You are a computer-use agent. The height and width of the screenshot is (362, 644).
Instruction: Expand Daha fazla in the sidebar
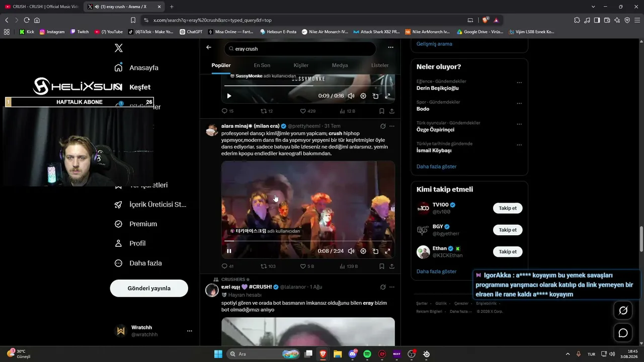point(138,263)
